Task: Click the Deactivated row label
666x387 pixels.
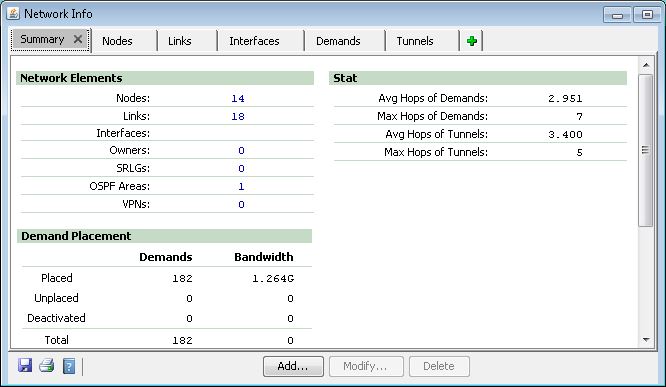Action: point(56,318)
